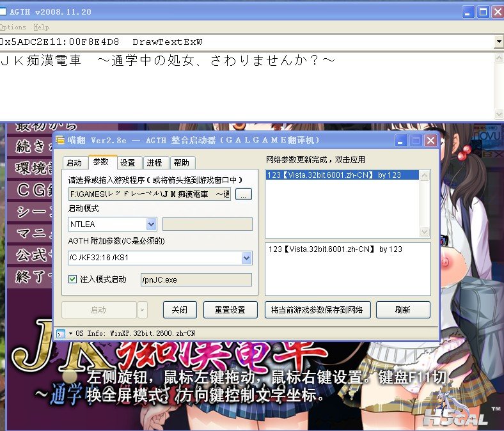Click 网络参数更新完成 status message
This screenshot has height=431, width=504.
coord(315,160)
